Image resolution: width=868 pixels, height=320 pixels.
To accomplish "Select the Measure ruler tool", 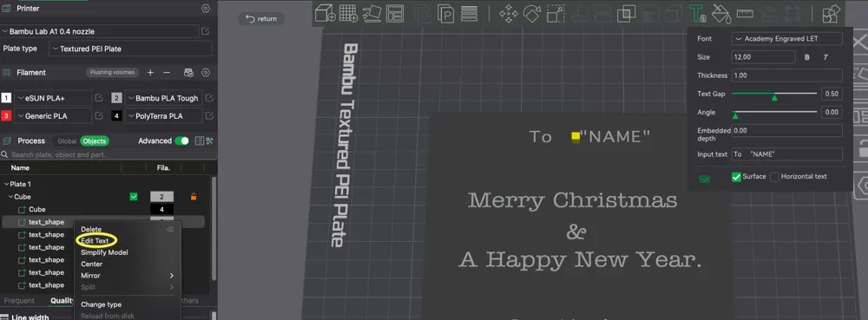I will click(x=745, y=13).
